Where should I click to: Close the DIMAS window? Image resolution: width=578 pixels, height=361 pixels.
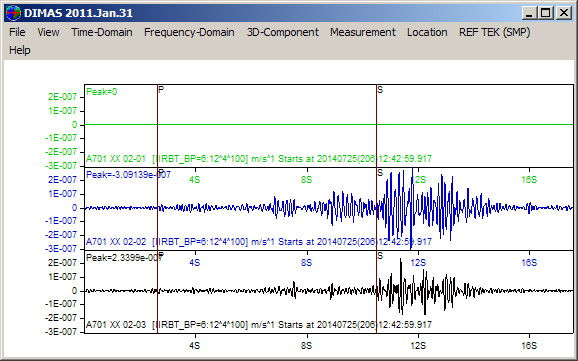click(x=564, y=13)
